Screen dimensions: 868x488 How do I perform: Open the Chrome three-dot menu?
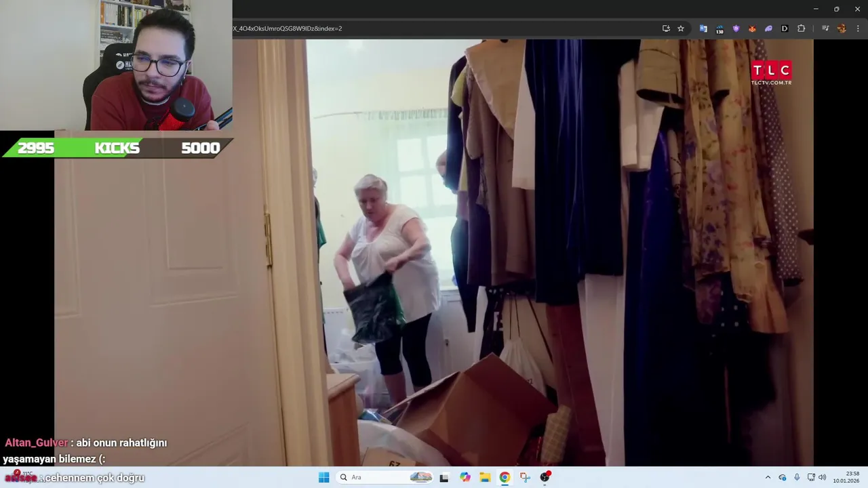tap(858, 28)
